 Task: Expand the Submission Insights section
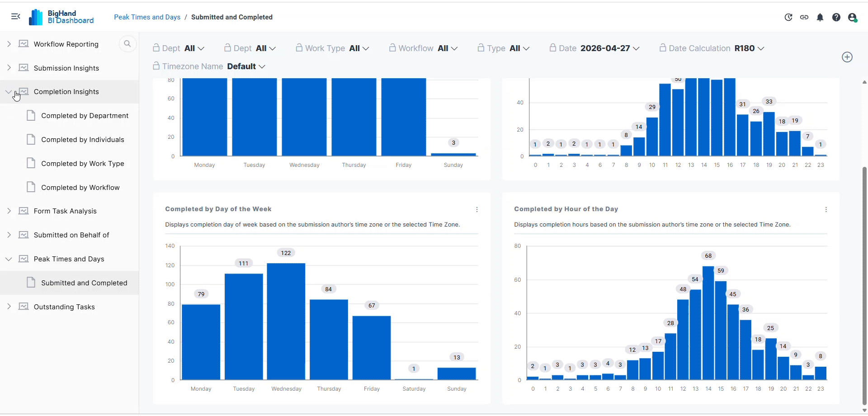[9, 68]
